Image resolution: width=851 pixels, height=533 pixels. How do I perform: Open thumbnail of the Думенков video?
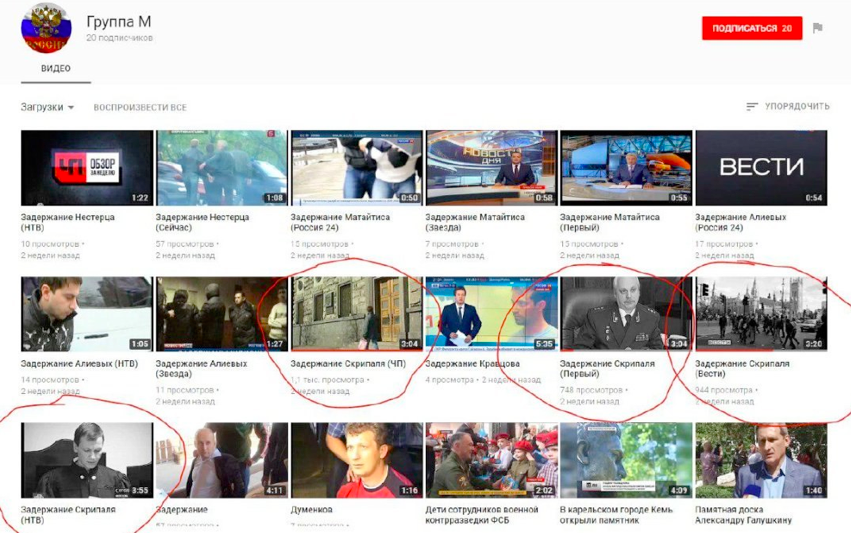coord(356,460)
